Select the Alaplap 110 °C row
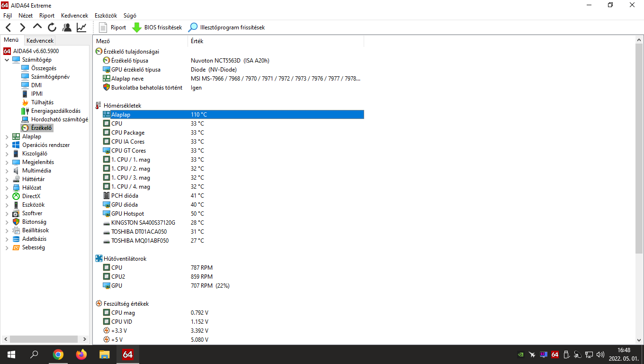Viewport: 644px width, 364px height. (x=233, y=114)
